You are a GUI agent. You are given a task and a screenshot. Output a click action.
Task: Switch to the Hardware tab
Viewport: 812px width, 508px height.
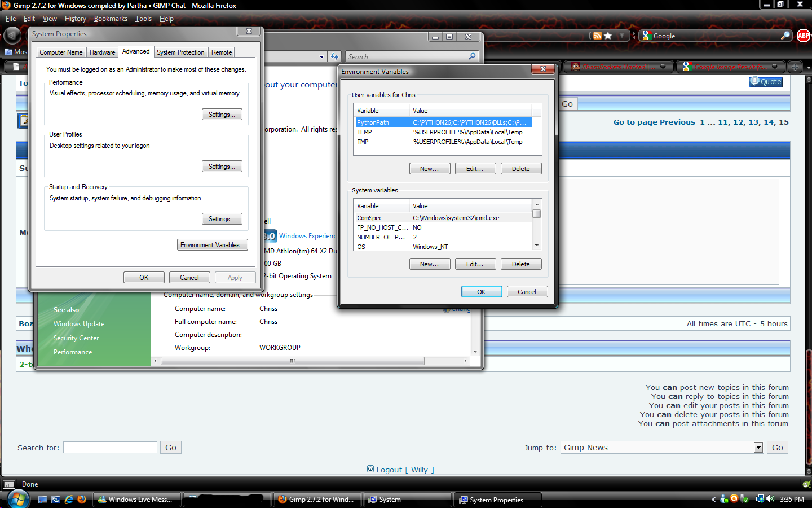[x=102, y=52]
